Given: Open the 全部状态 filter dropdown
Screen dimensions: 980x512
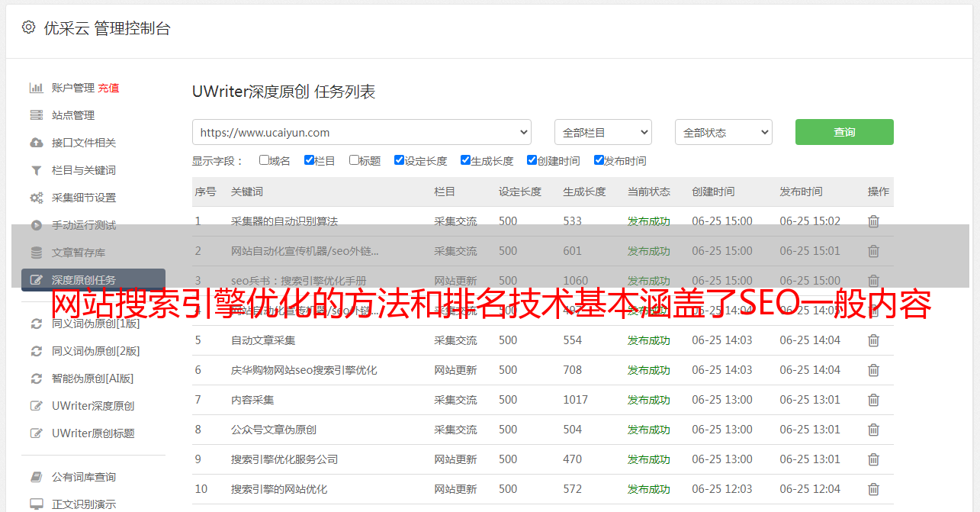Looking at the screenshot, I should pos(723,132).
